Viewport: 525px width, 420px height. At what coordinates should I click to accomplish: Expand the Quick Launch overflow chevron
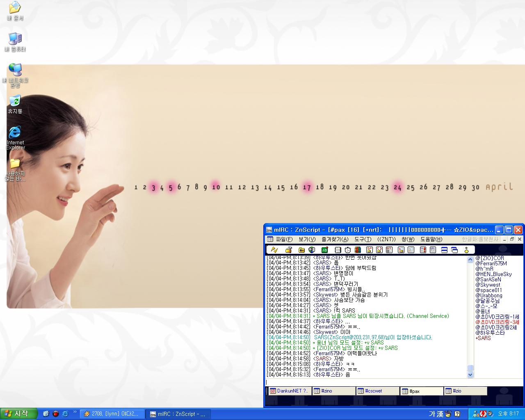point(75,412)
